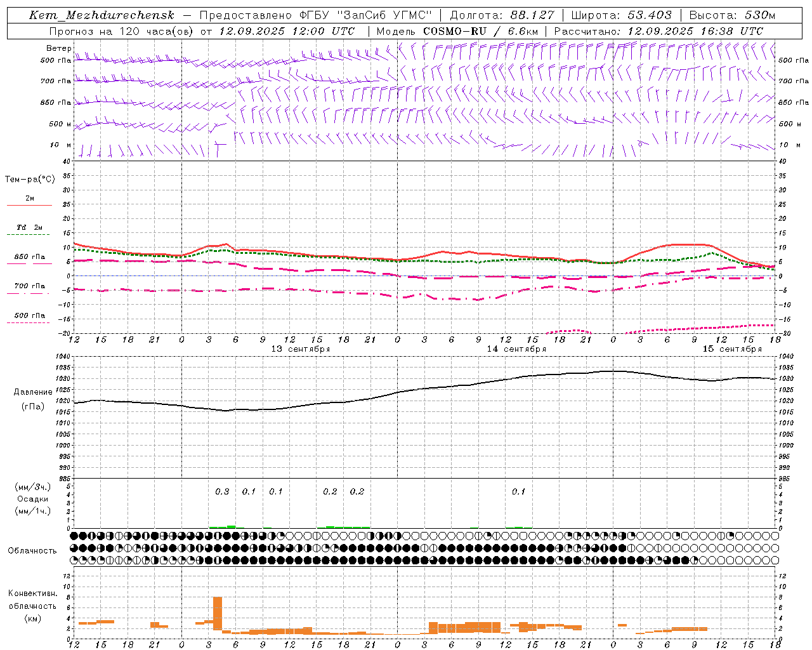Click the (мм/1ч.) precipitation unit label

[33, 511]
